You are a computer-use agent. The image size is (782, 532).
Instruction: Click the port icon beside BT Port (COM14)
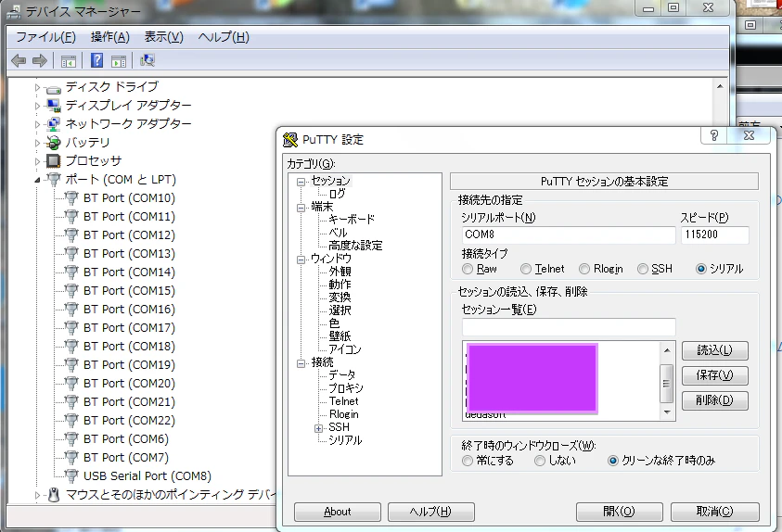[71, 272]
